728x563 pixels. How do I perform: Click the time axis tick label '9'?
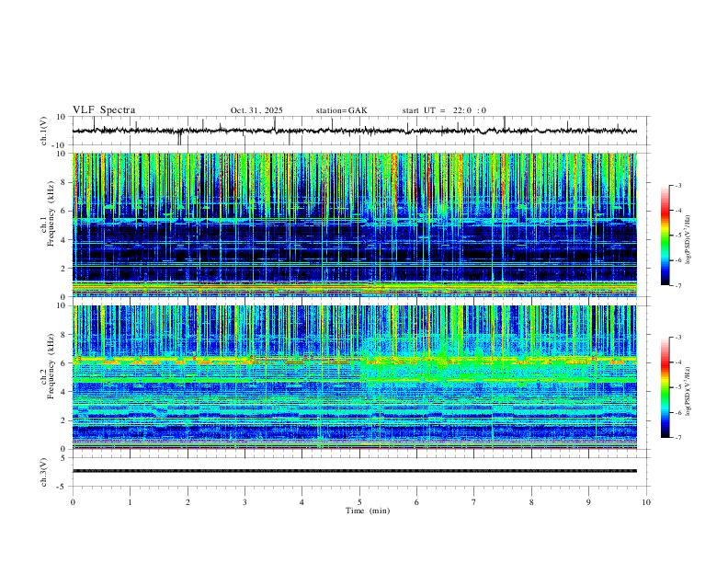click(588, 502)
